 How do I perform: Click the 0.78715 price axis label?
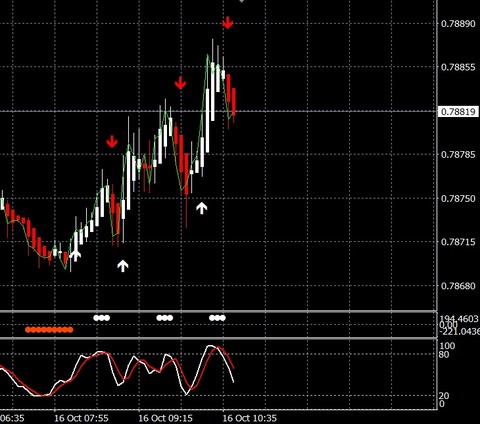[x=458, y=242]
